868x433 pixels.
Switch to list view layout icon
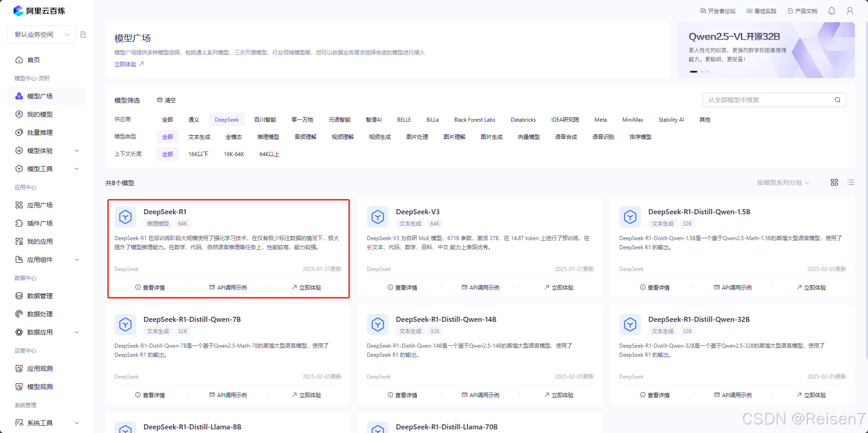point(850,182)
